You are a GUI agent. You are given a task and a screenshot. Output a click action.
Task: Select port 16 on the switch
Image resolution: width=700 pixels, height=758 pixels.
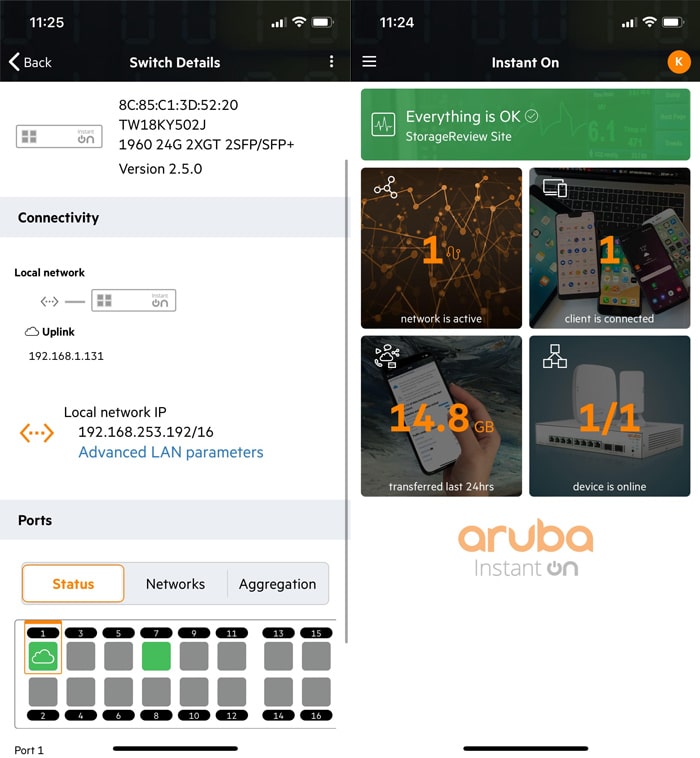pos(316,692)
